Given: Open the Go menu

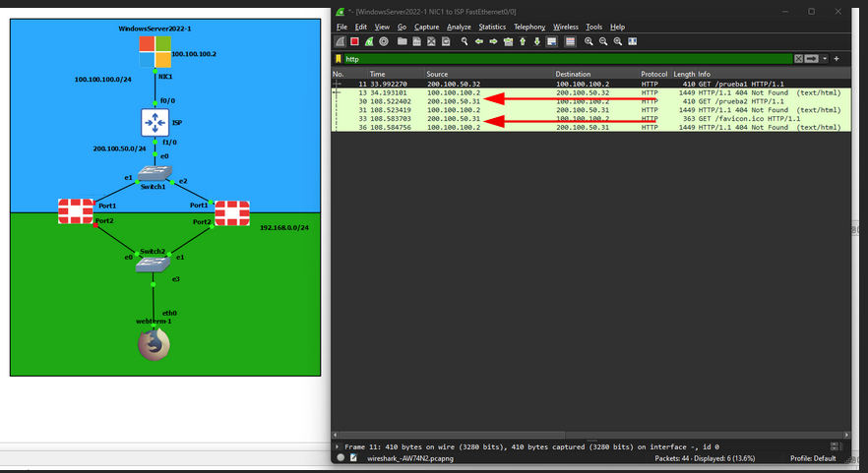Looking at the screenshot, I should (x=402, y=27).
